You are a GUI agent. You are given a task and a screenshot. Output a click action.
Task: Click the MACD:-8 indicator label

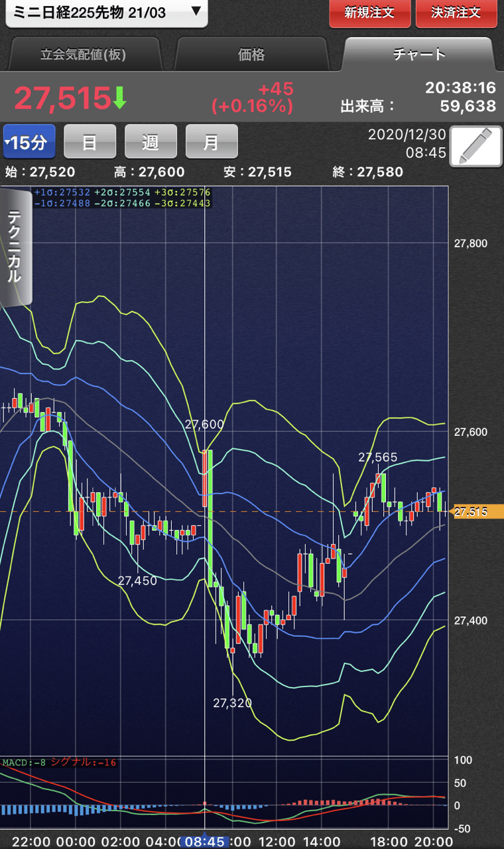(x=23, y=763)
